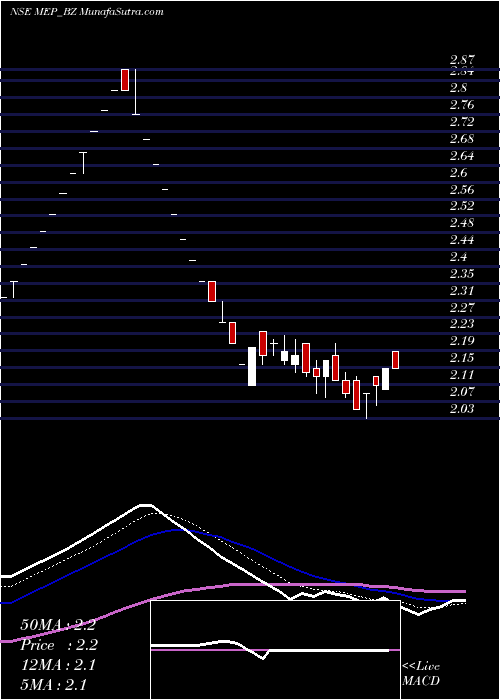
Task: Click the 2.07 price axis label
Action: coord(462,392)
